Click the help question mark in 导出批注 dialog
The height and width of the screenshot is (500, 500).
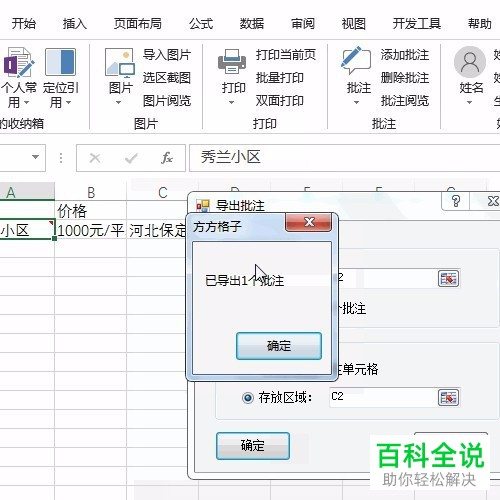point(456,201)
